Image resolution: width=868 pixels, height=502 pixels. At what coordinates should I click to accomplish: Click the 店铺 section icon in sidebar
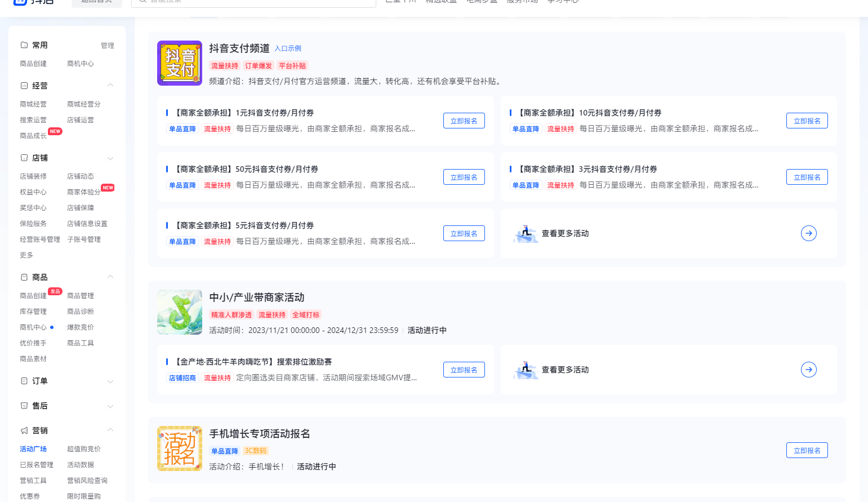24,158
